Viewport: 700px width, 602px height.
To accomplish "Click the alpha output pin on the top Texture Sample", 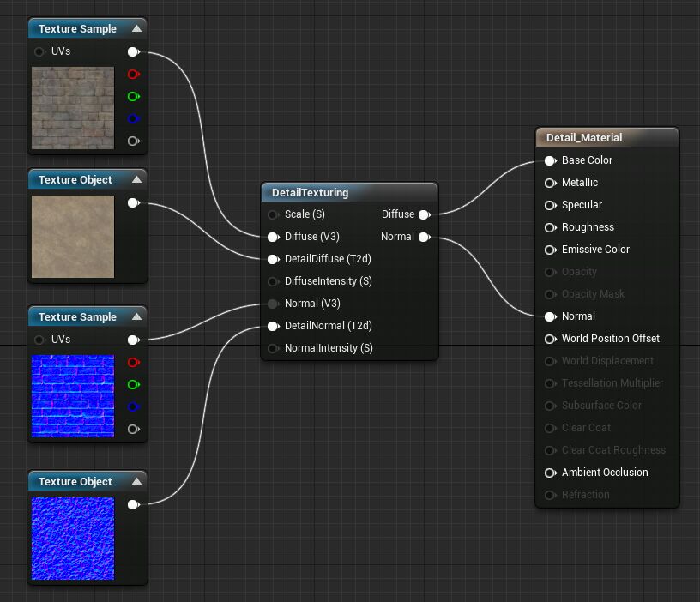I will click(x=133, y=141).
